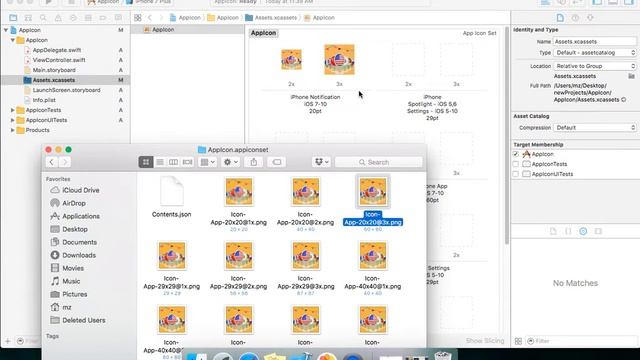Open the find navigator magnifier icon
Screen dimensions: 640x360
43,18
